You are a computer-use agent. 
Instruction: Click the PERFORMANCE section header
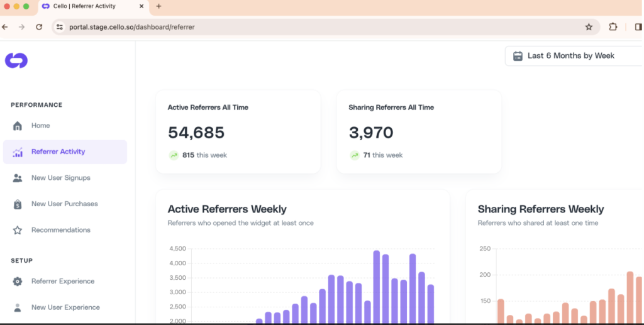[x=36, y=105]
